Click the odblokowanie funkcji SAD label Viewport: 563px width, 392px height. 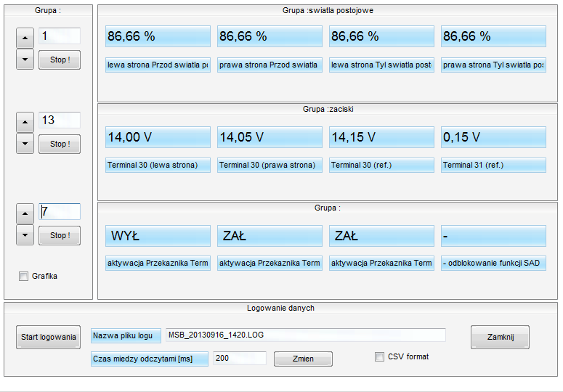(493, 263)
